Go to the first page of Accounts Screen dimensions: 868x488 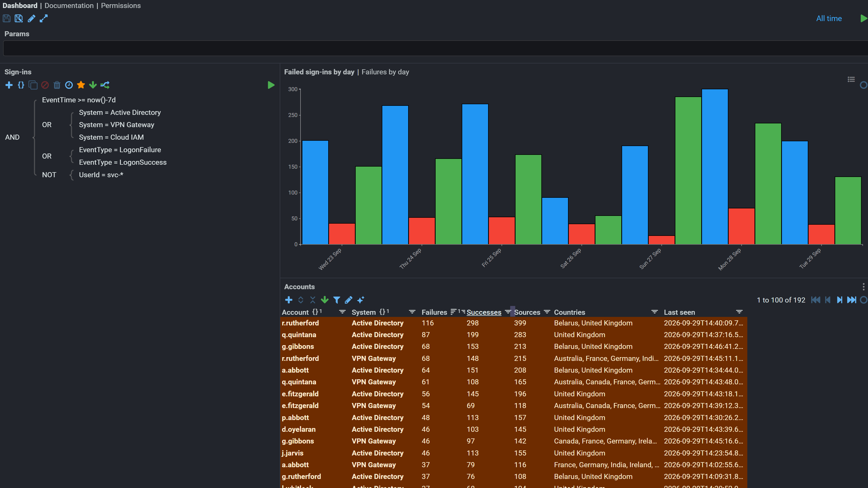[816, 300]
